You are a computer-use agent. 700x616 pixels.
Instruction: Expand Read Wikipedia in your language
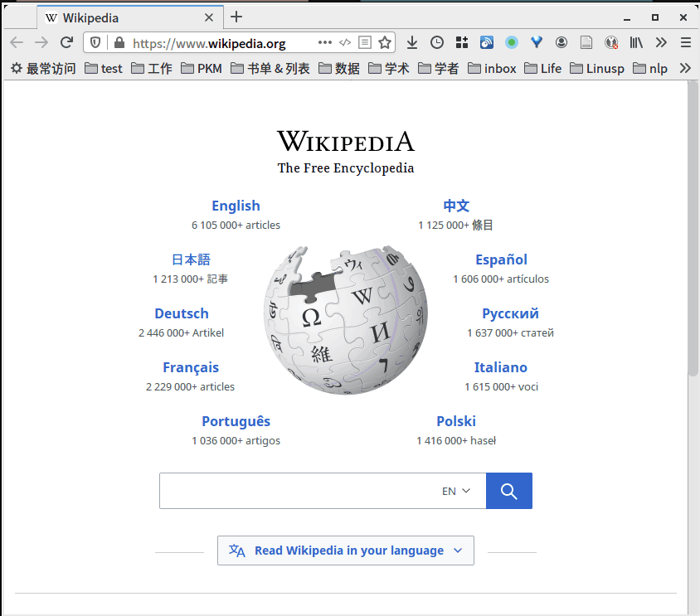346,551
